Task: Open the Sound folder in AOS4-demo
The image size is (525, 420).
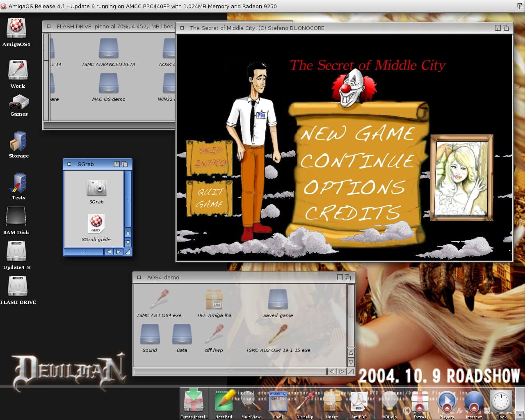Action: 150,334
